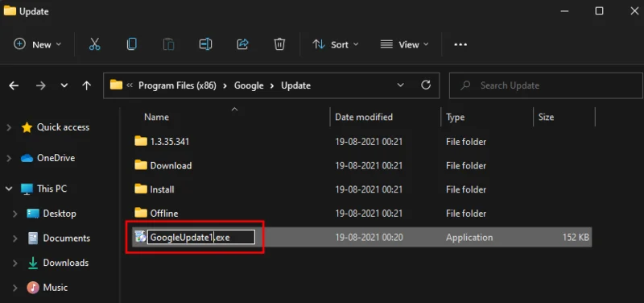Sort by the Type column header
The image size is (644, 303).
[x=455, y=117]
